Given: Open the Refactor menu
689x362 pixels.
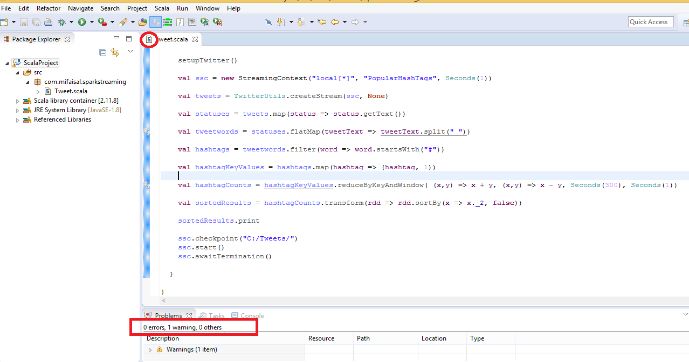Looking at the screenshot, I should pos(48,8).
